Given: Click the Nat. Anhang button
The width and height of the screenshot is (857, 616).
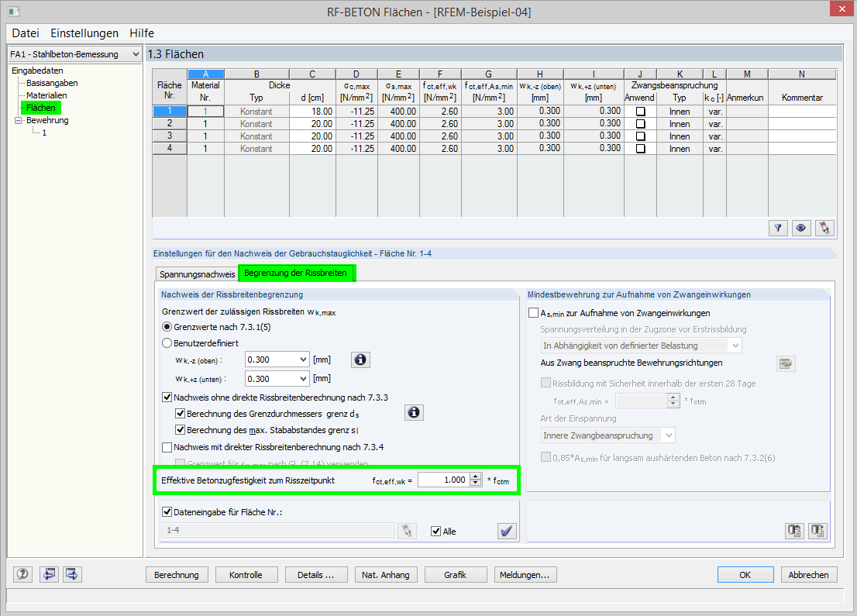Looking at the screenshot, I should pos(386,574).
